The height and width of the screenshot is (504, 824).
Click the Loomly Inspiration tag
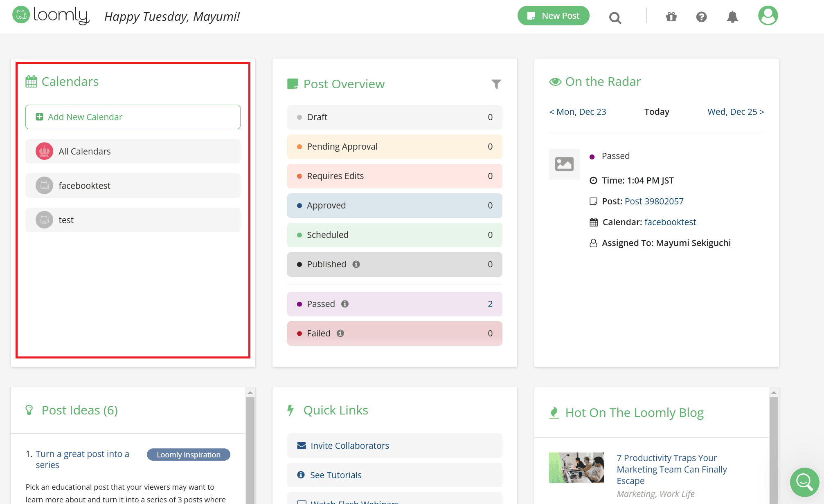click(x=189, y=455)
